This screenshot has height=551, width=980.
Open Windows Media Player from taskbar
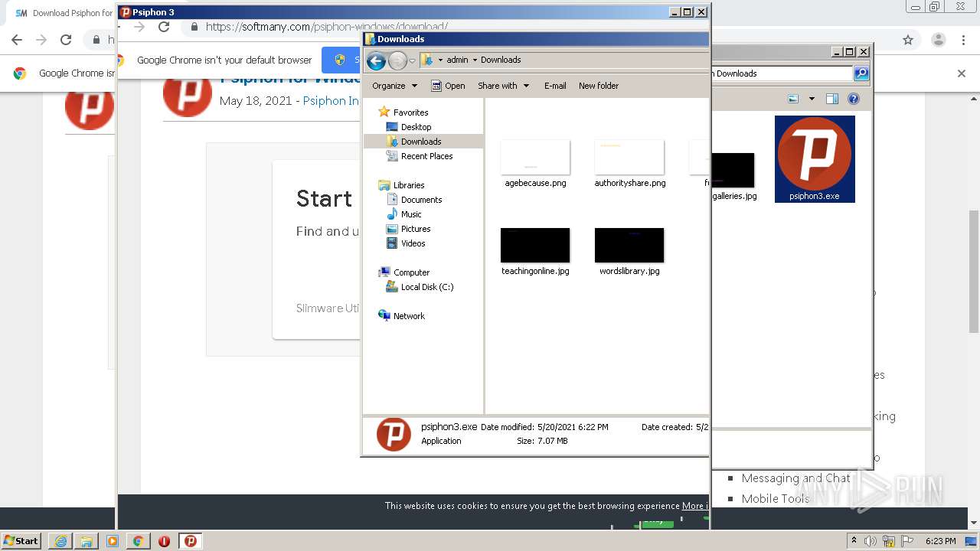(113, 541)
